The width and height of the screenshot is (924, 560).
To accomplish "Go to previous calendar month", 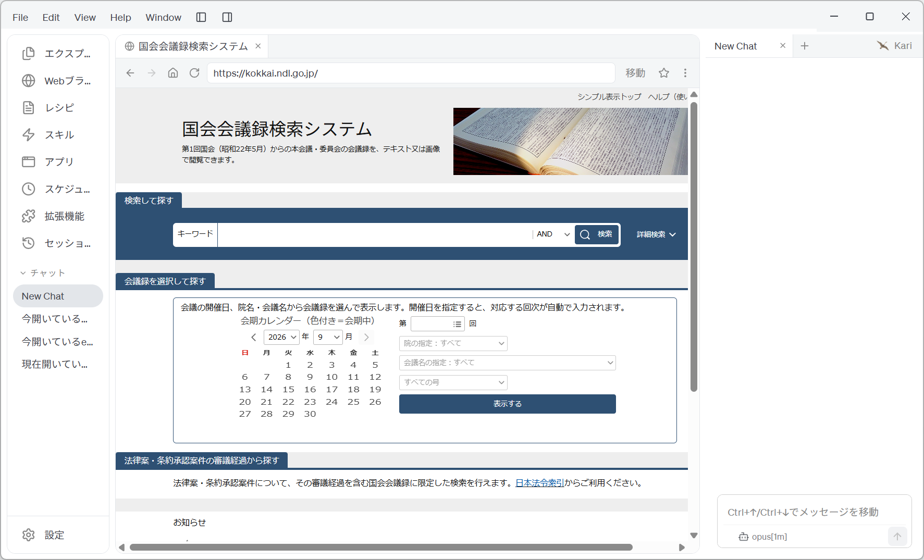I will tap(254, 337).
